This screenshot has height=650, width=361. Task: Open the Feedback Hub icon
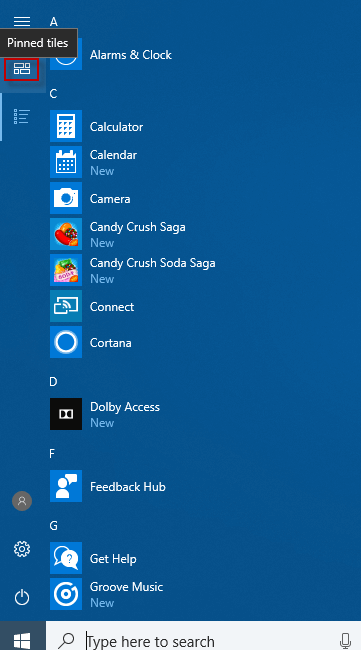click(x=66, y=486)
